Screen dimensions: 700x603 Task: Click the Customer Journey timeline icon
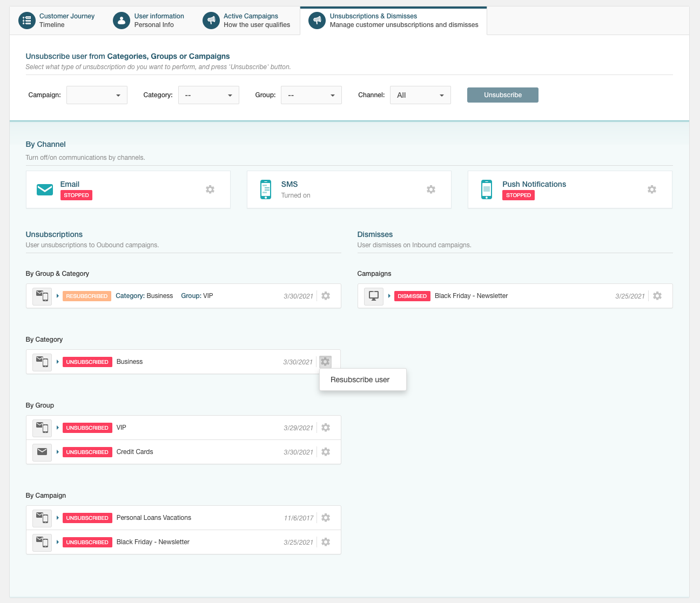(26, 21)
